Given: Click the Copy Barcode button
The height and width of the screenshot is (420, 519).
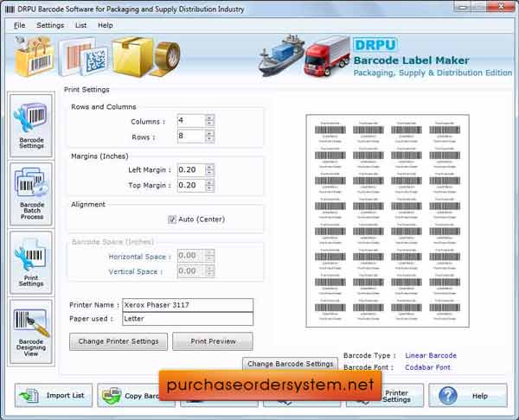Looking at the screenshot, I should point(128,395).
